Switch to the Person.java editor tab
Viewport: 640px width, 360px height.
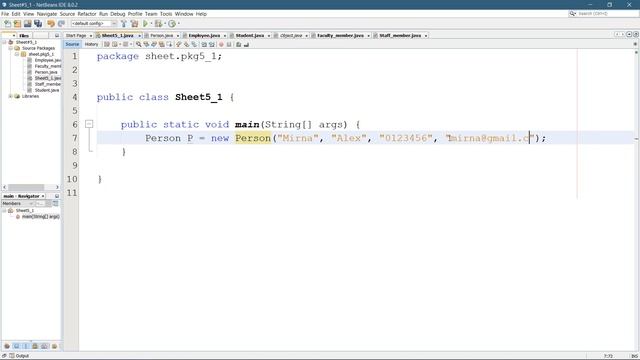tap(162, 36)
